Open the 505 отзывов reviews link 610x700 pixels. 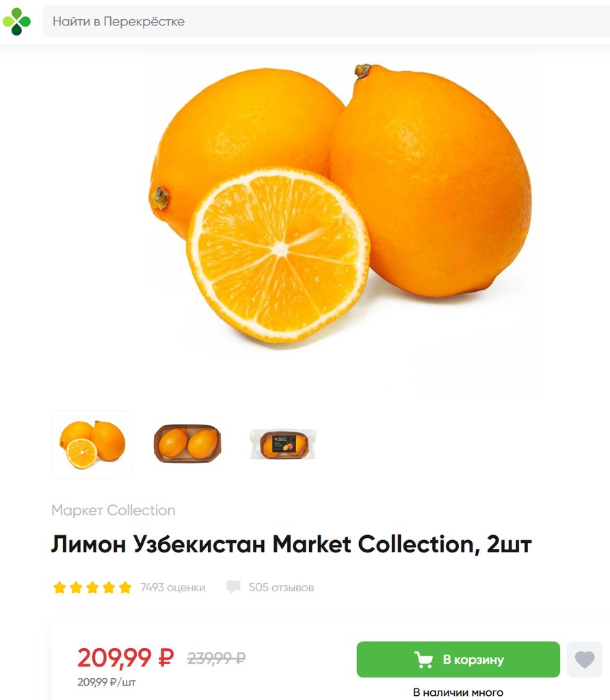281,587
